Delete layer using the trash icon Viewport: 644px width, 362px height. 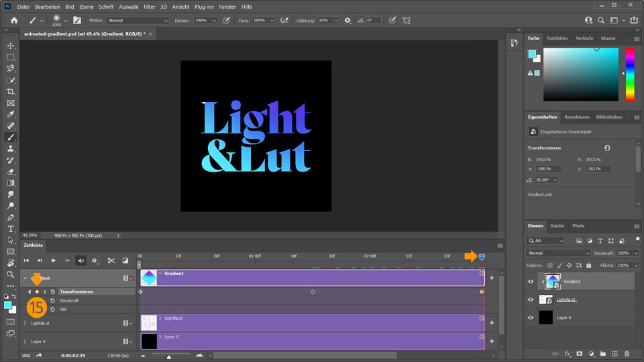(x=627, y=353)
